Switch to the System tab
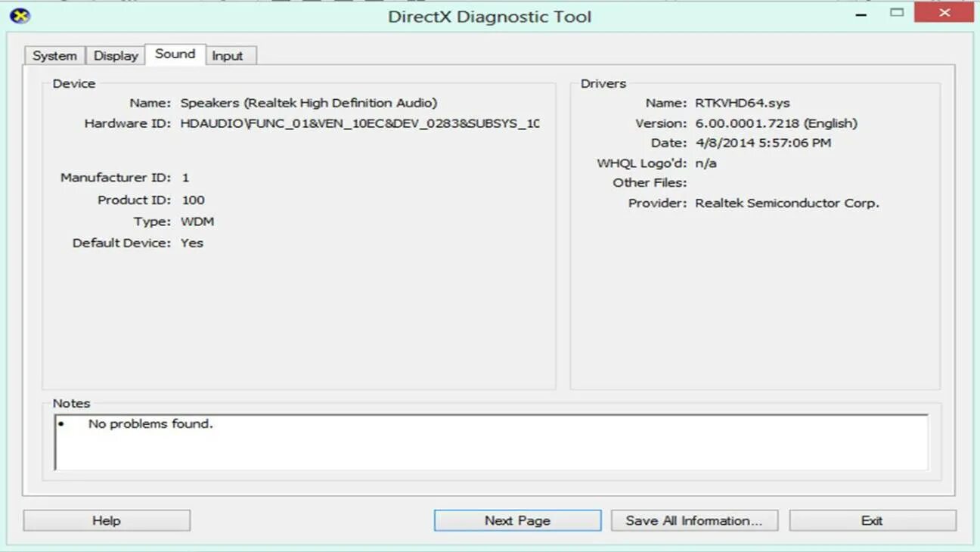Viewport: 980px width, 552px height. pyautogui.click(x=54, y=56)
